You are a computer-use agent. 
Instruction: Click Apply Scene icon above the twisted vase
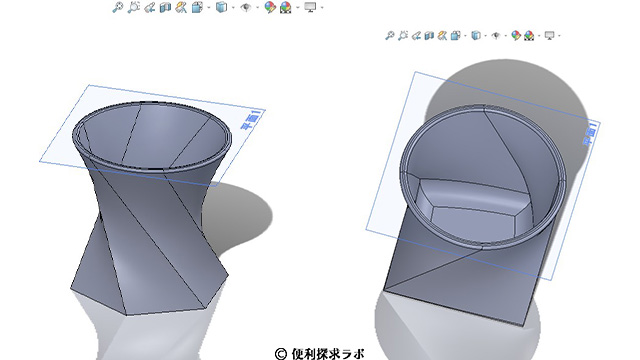tap(286, 7)
